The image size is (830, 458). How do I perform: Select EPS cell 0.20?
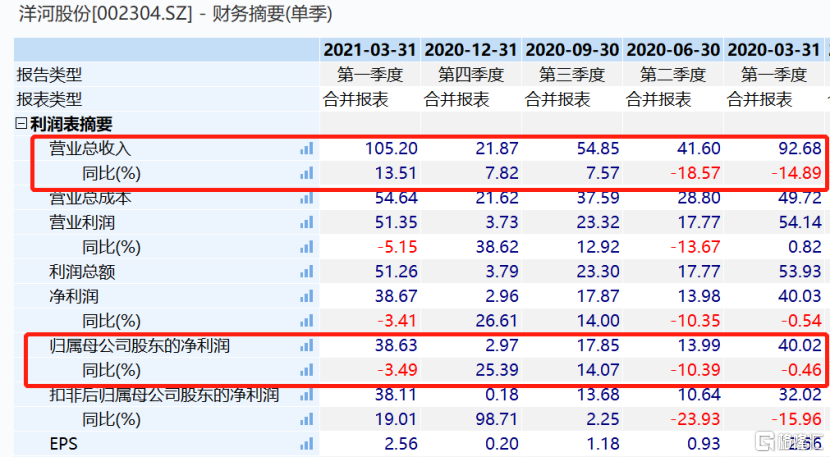502,444
